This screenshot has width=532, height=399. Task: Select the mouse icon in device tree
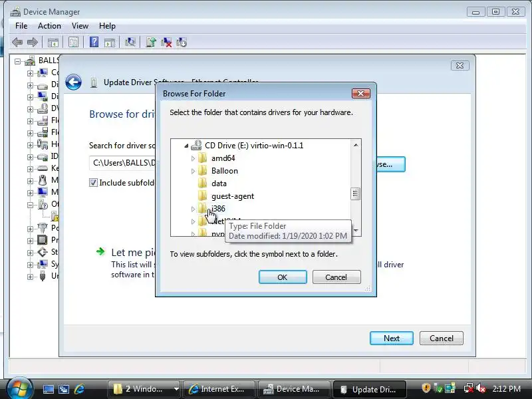(x=43, y=180)
